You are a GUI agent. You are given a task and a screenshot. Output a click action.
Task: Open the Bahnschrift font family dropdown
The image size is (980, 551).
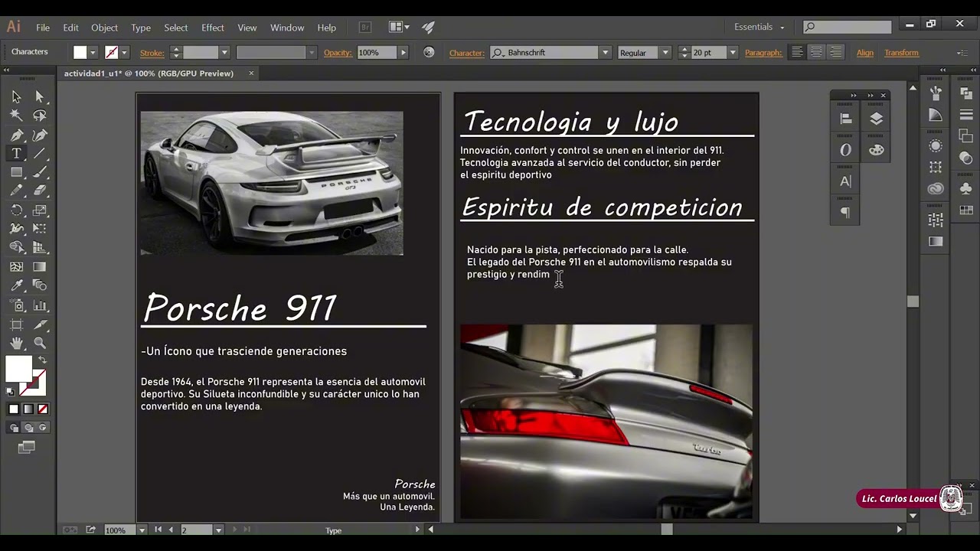[605, 53]
